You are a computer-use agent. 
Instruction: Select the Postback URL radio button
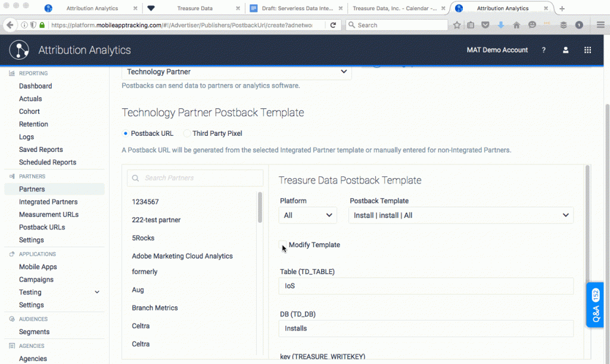(125, 133)
